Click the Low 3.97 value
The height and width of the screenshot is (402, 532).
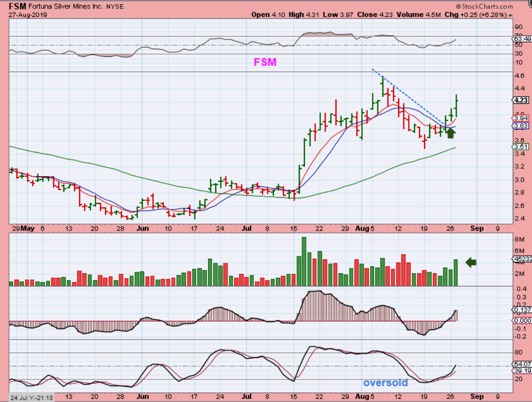point(338,15)
